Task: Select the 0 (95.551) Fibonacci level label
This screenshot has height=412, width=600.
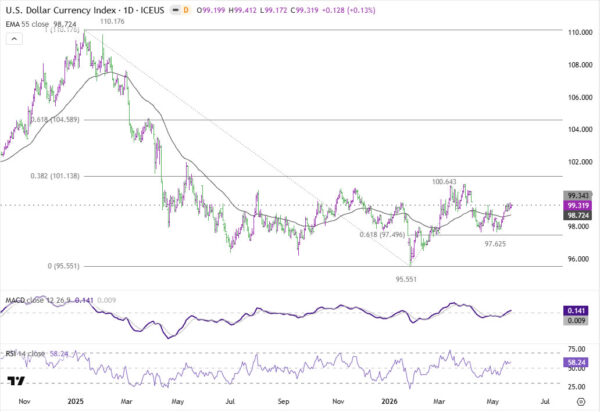Action: [x=64, y=266]
